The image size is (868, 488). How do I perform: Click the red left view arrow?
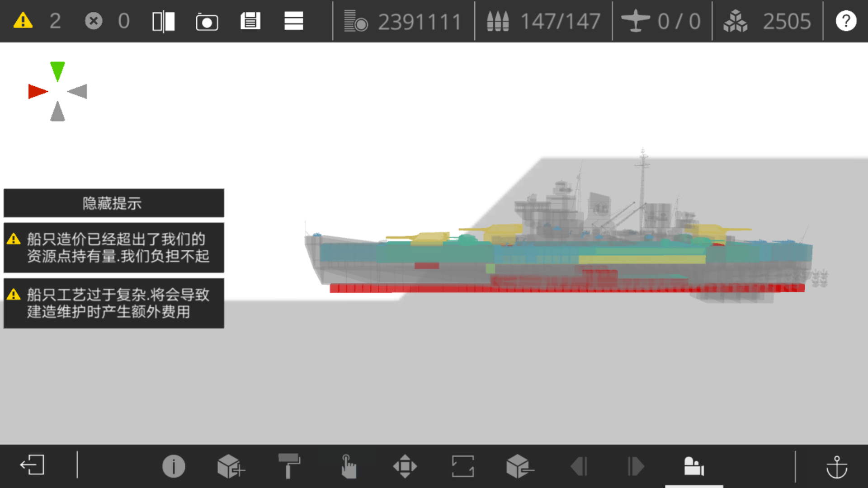point(38,91)
